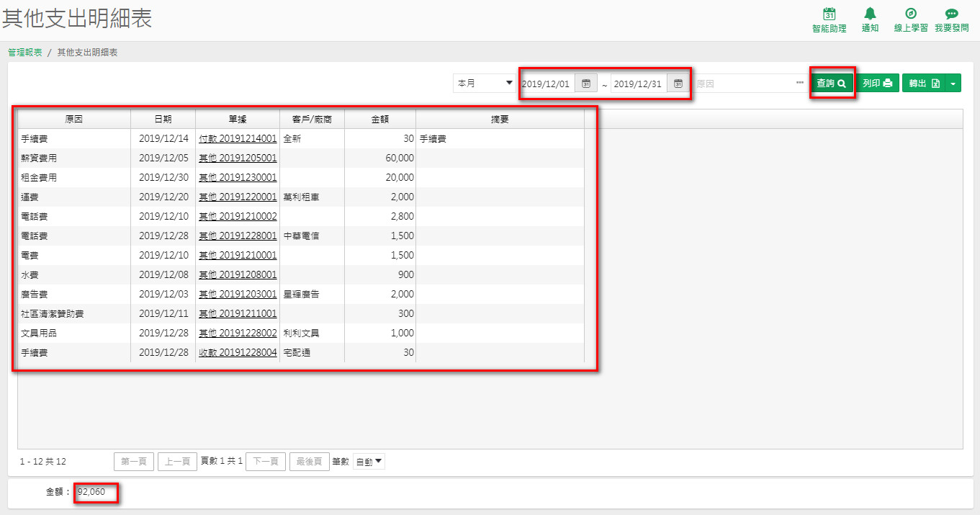Screen dimensions: 980x515
Task: Open end date calendar picker icon
Action: [x=678, y=84]
